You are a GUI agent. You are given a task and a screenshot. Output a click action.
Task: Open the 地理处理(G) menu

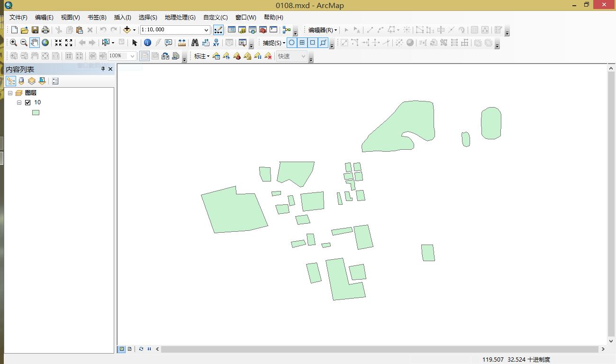(181, 17)
